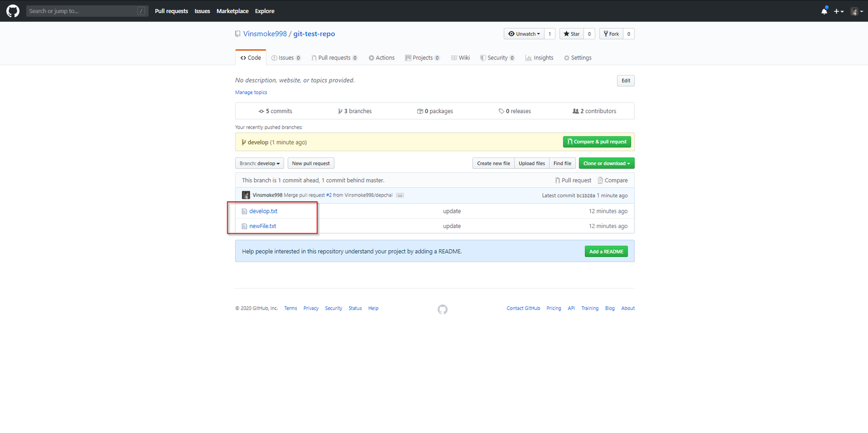This screenshot has width=868, height=433.
Task: Open the update commit message for newFile.txt
Action: (452, 226)
